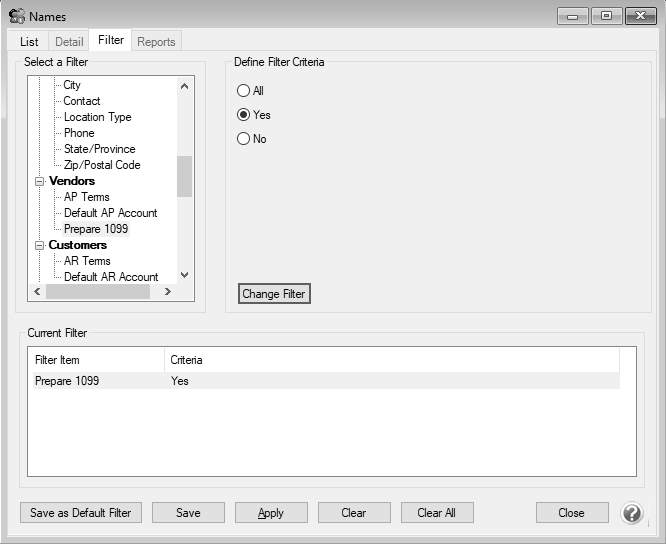Choose Prepare 1099 in filter tree

(96, 229)
